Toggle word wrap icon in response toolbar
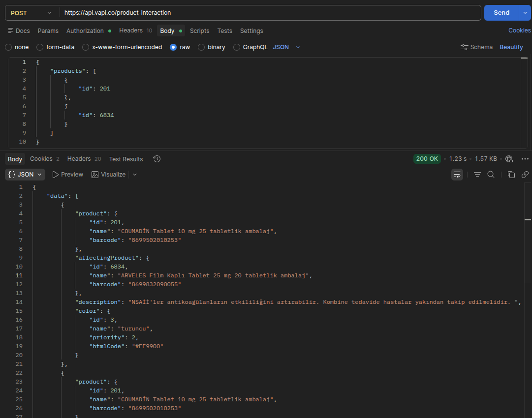 click(x=457, y=175)
